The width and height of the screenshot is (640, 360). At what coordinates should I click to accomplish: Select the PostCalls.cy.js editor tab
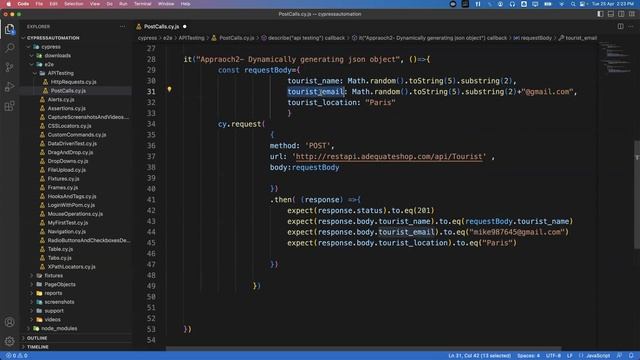point(161,27)
